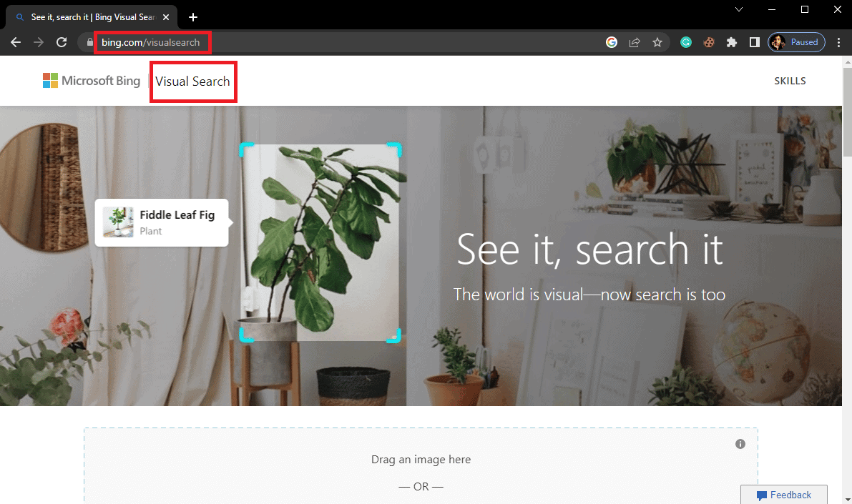Toggle the browser side panel

[755, 42]
